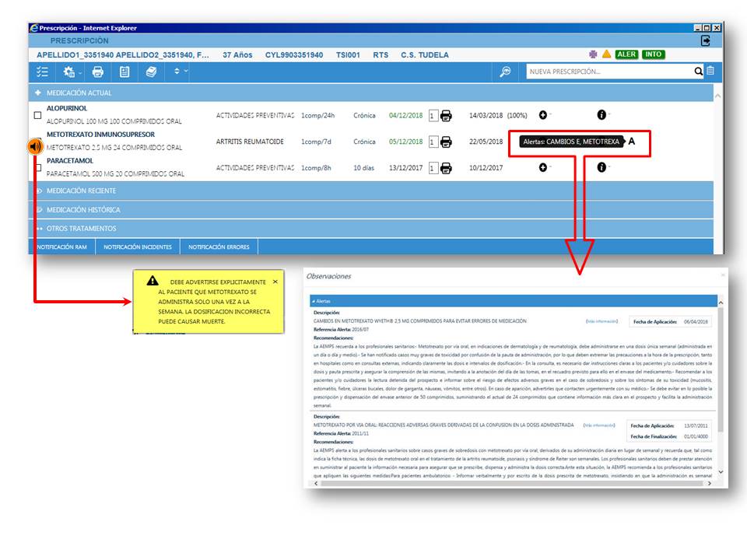
Task: Click the exit icon at top right
Action: point(706,40)
